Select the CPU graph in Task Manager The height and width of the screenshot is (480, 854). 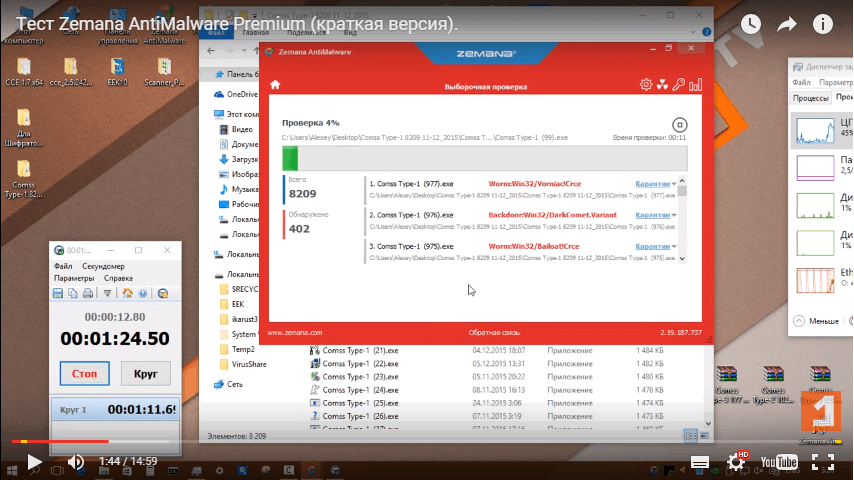pos(815,131)
